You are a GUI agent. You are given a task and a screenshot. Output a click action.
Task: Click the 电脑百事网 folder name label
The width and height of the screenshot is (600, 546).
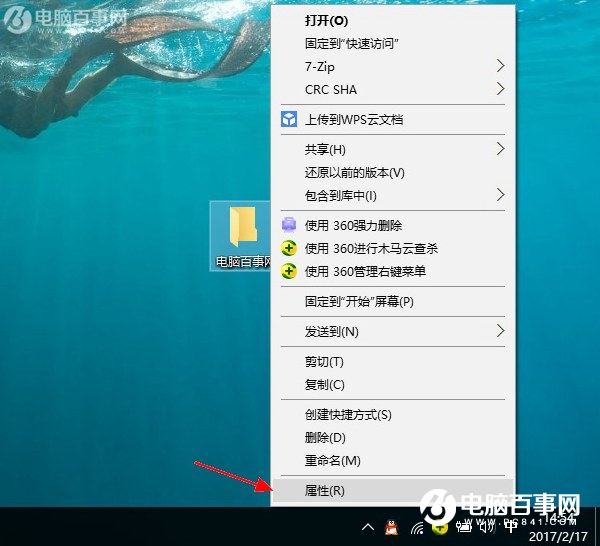coord(243,262)
